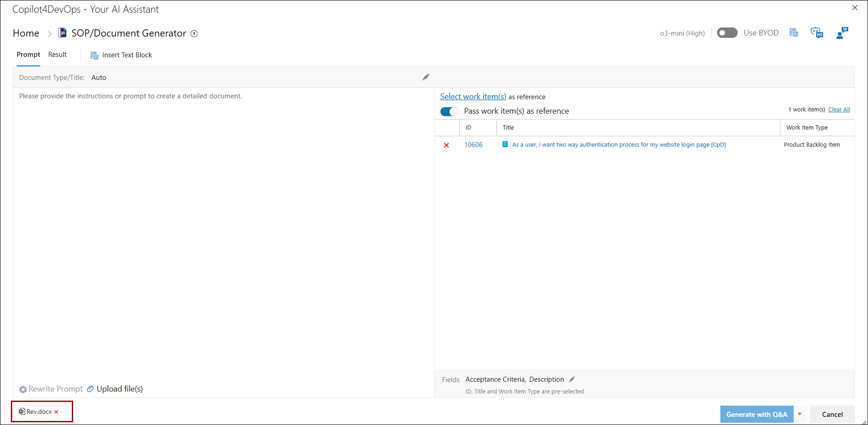868x425 pixels.
Task: Select the Prompt tab
Action: pyautogui.click(x=28, y=55)
